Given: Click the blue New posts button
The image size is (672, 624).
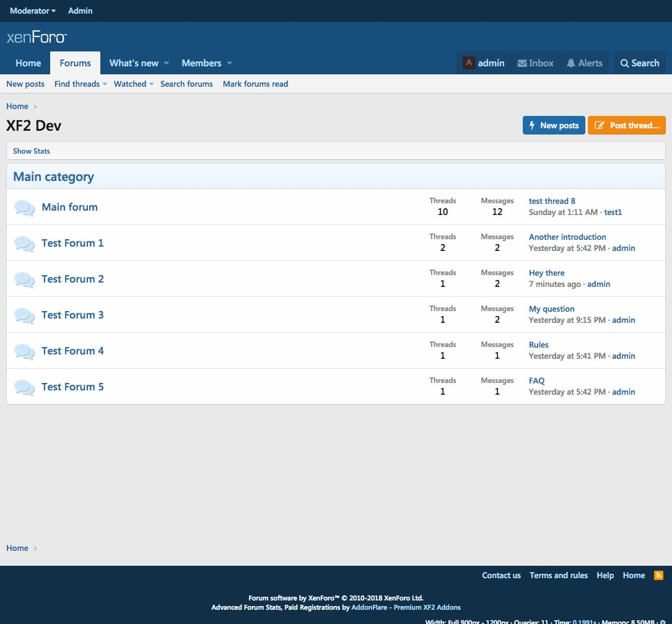Looking at the screenshot, I should (x=554, y=125).
